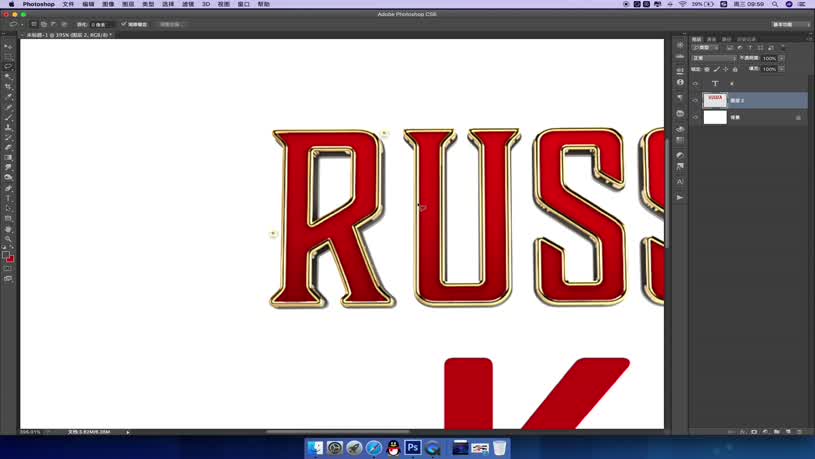Open the Lasso tool preset picker arrow

click(22, 24)
